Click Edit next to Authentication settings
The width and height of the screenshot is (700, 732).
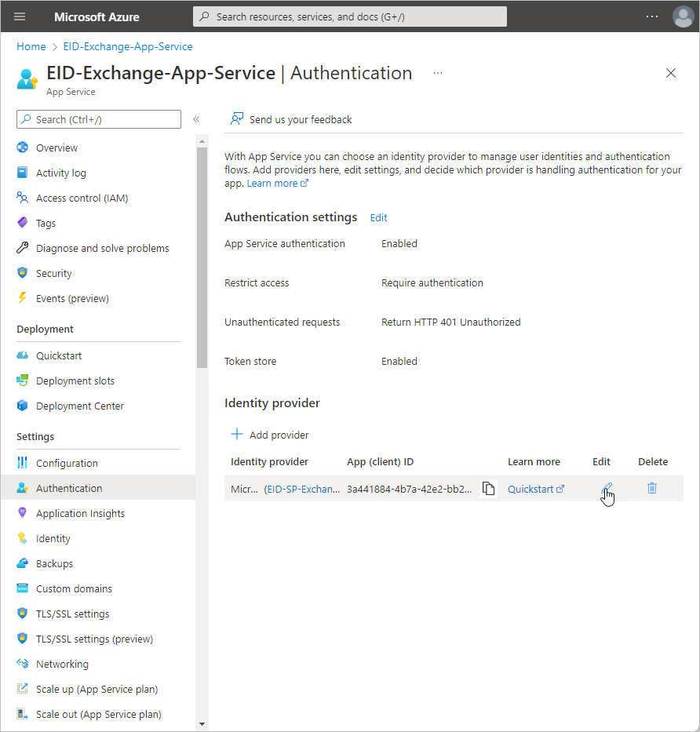(x=378, y=218)
